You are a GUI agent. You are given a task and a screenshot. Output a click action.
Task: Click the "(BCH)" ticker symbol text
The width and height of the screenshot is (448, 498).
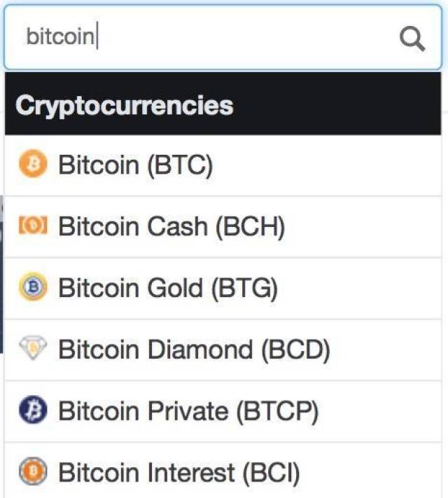point(250,226)
